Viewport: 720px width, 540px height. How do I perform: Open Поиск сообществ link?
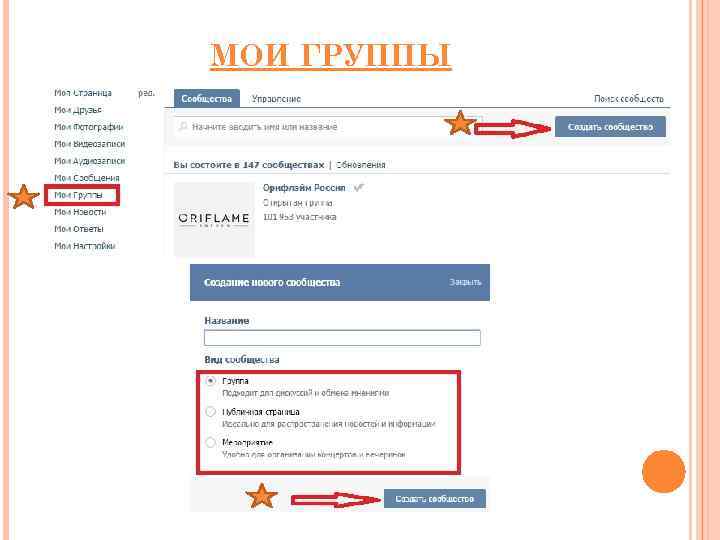click(x=629, y=99)
